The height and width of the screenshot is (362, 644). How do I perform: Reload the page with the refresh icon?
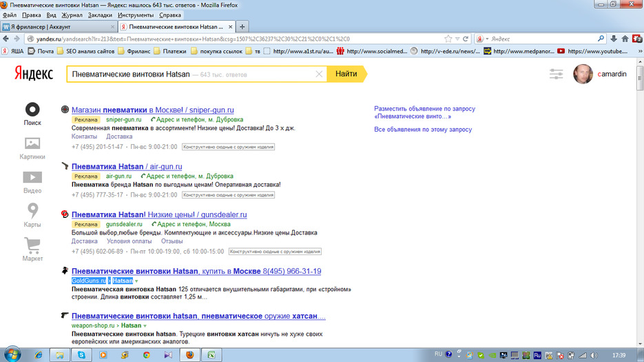[x=466, y=39]
